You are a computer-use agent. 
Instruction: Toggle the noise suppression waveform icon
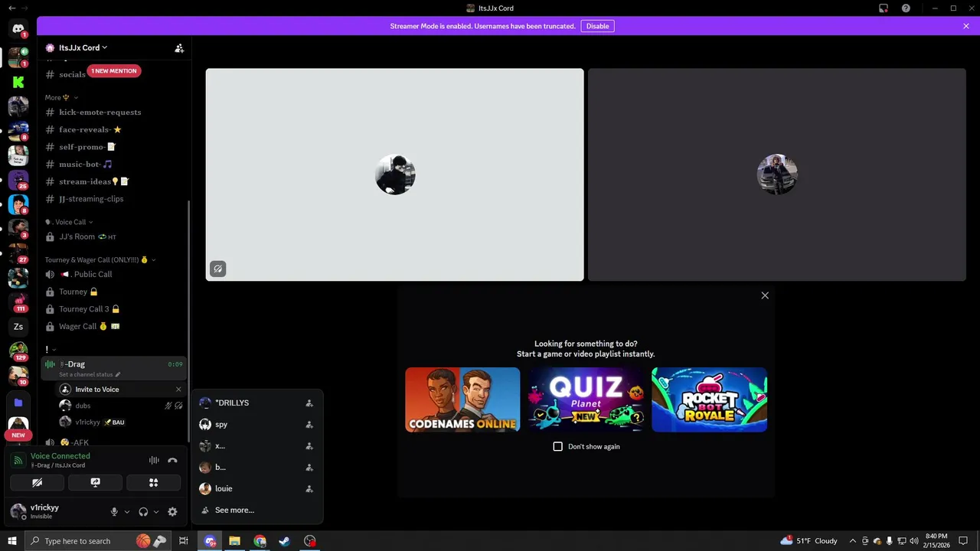pyautogui.click(x=154, y=461)
